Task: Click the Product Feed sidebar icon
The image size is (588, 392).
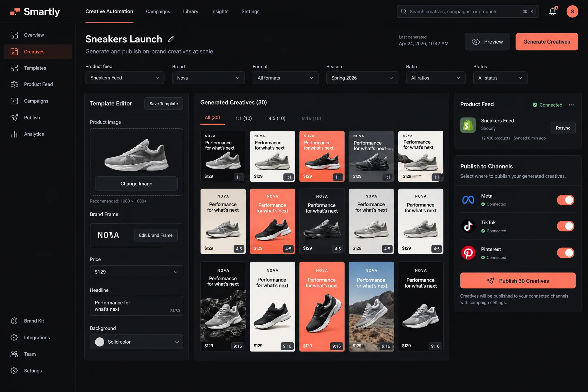Action: coord(14,84)
